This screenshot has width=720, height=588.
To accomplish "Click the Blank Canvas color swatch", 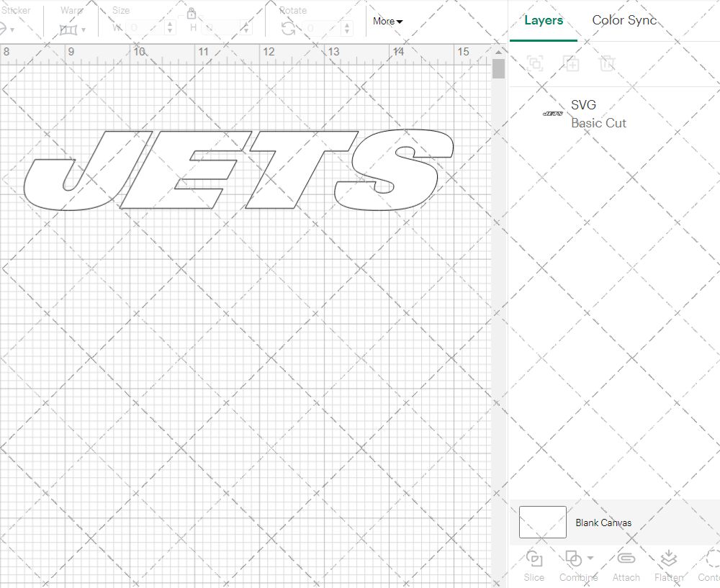I will click(542, 523).
